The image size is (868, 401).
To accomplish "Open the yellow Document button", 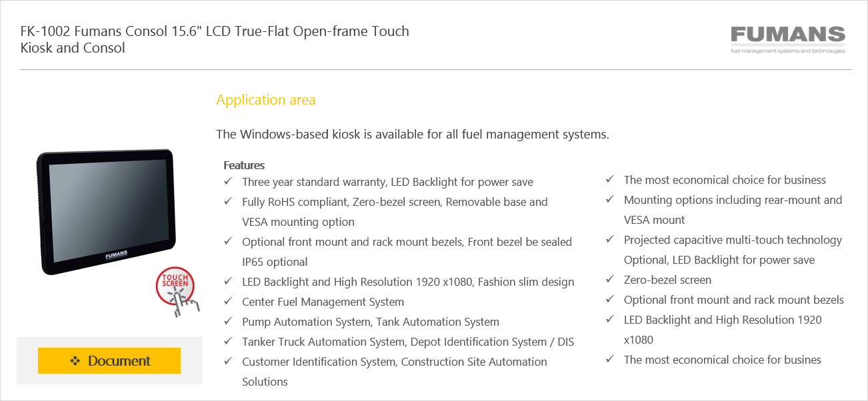I will pyautogui.click(x=109, y=361).
